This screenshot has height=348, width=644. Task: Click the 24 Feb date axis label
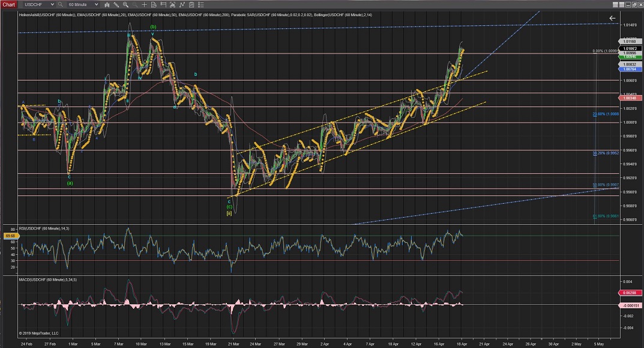coord(26,344)
